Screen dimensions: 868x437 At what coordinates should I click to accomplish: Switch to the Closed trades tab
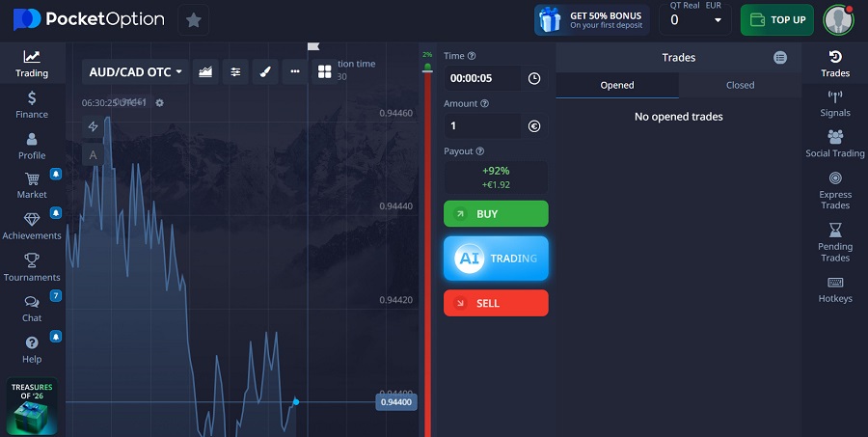(x=740, y=85)
